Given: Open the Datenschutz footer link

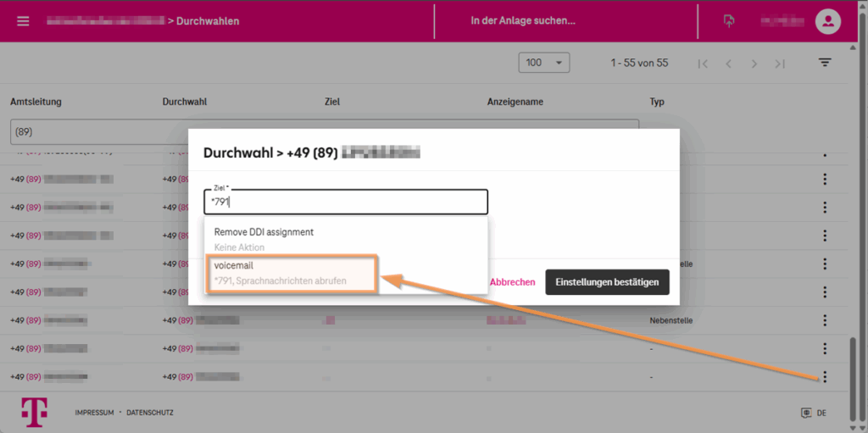Looking at the screenshot, I should pos(150,413).
